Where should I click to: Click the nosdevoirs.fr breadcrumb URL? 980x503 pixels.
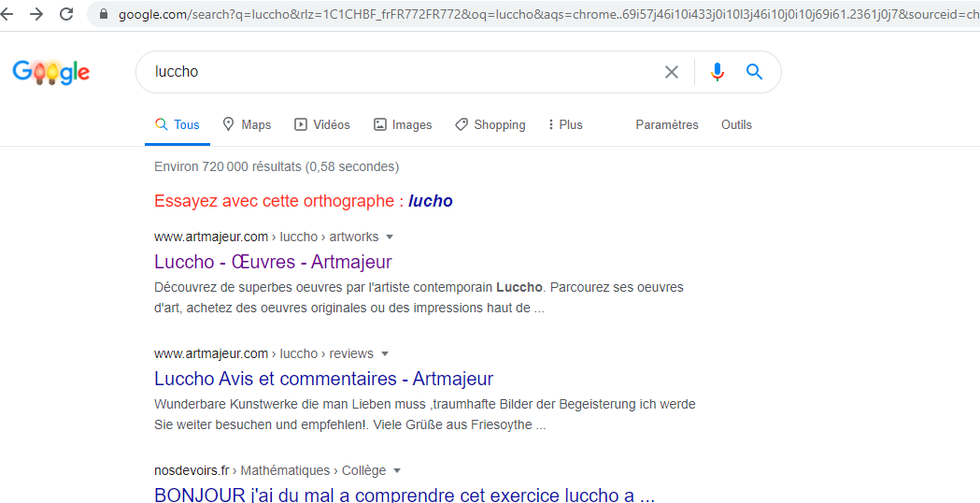(x=270, y=470)
